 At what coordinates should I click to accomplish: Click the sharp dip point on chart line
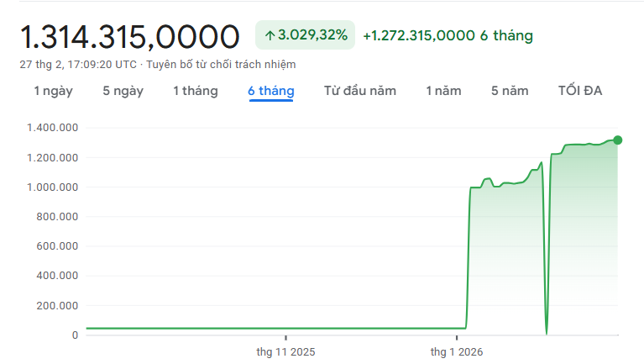click(547, 333)
